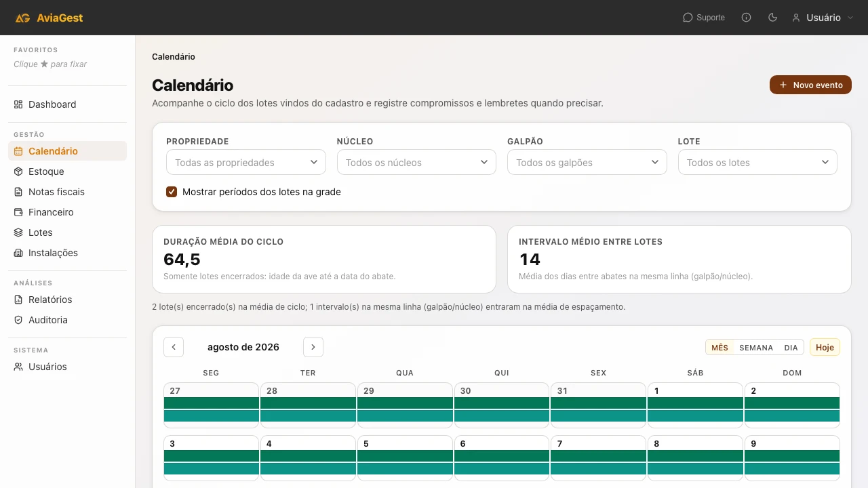868x488 pixels.
Task: Click the Novo evento button
Action: pyautogui.click(x=810, y=85)
